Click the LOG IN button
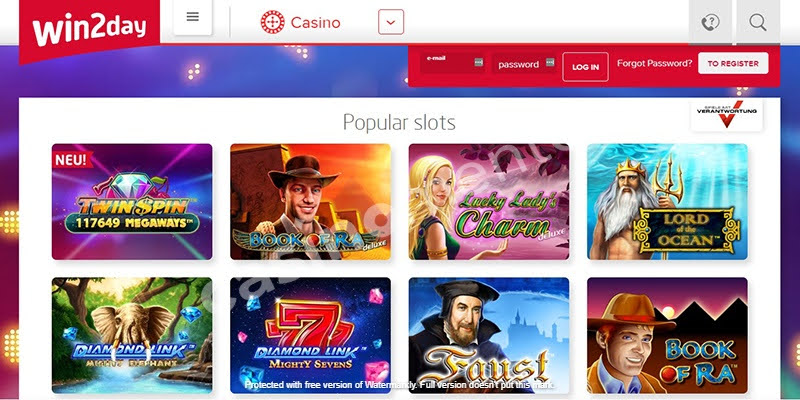Image resolution: width=800 pixels, height=400 pixels. [x=585, y=67]
